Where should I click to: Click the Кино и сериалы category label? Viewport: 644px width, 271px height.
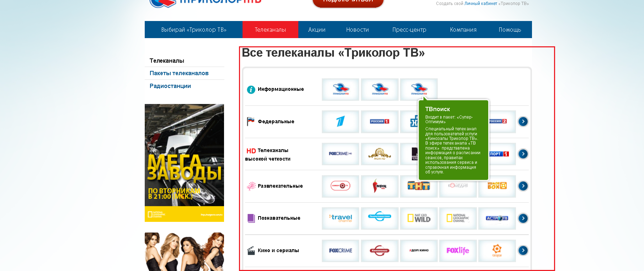[x=278, y=250]
